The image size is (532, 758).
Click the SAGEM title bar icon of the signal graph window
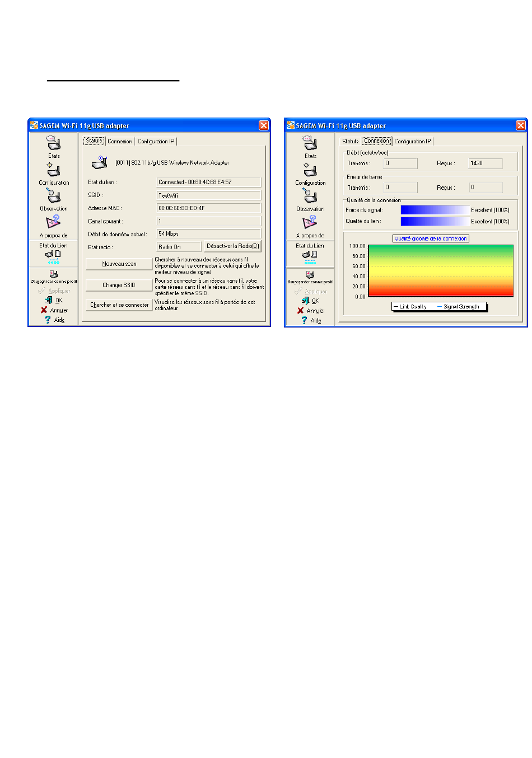291,125
